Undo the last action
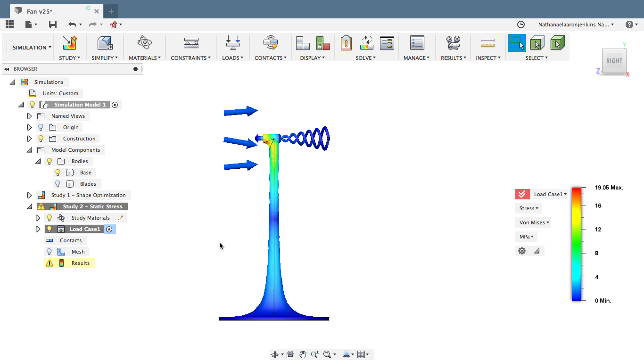 tap(72, 25)
